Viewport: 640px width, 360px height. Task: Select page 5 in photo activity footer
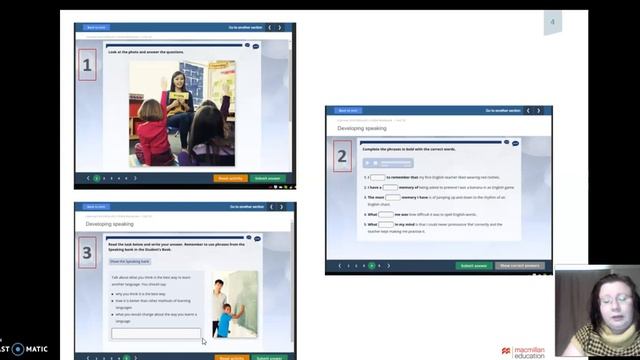tap(126, 178)
